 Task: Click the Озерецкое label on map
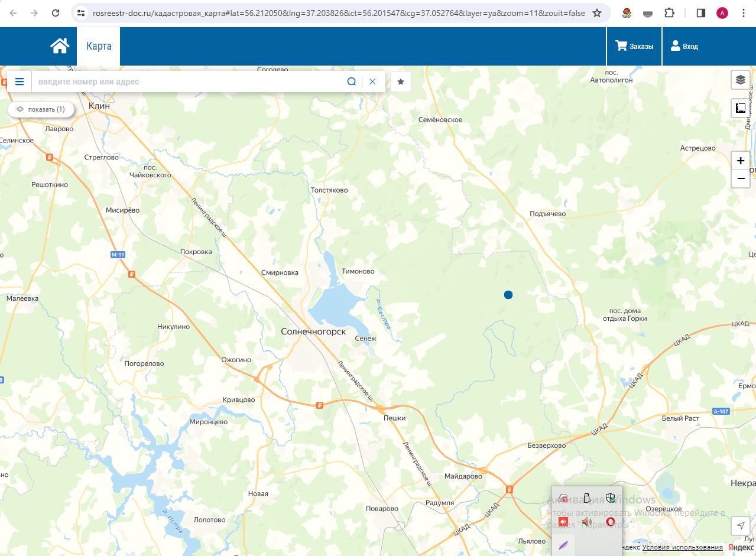click(664, 509)
